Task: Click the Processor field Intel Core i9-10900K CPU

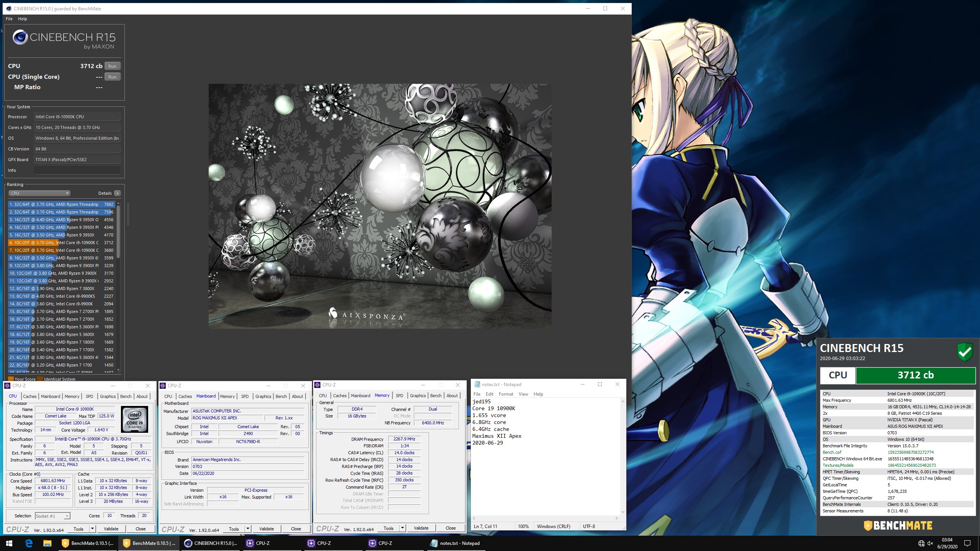Action: click(77, 117)
